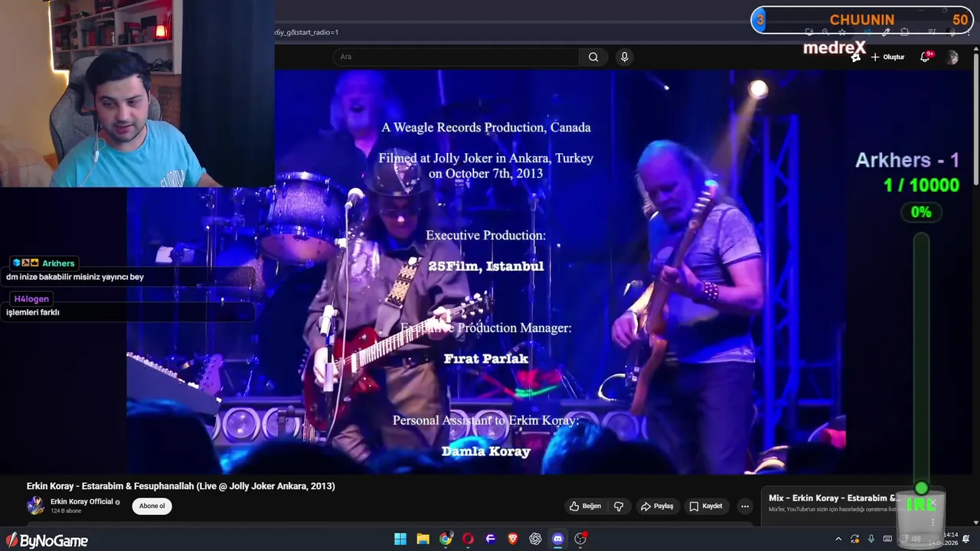
Task: Open Windows notification center bell
Action: point(966,539)
